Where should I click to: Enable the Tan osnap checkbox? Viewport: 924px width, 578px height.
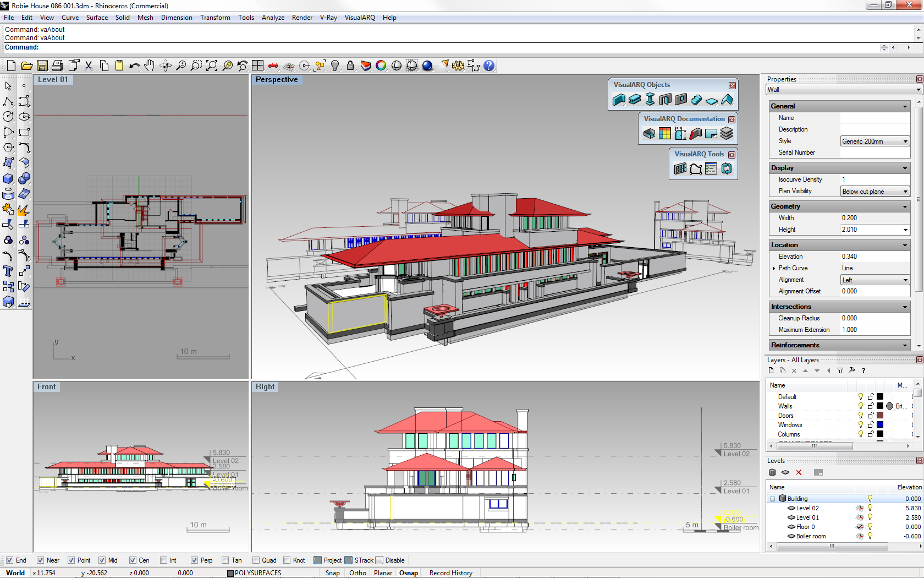click(x=225, y=560)
